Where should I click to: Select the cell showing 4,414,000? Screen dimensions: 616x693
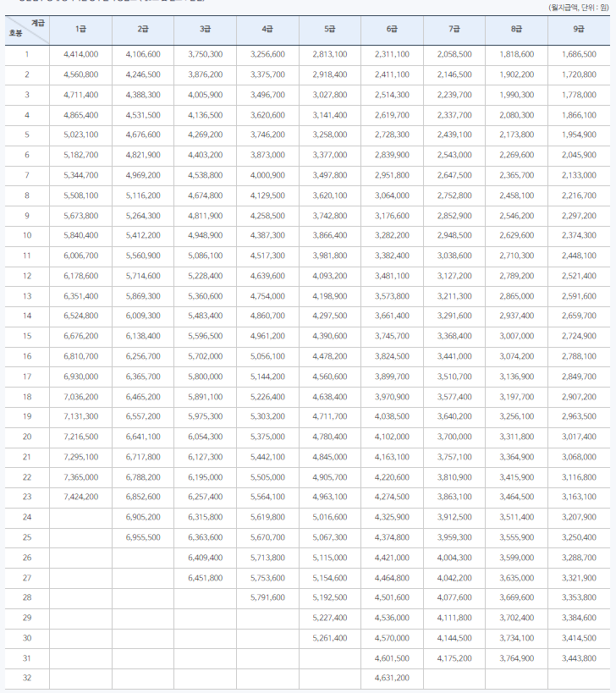click(81, 54)
